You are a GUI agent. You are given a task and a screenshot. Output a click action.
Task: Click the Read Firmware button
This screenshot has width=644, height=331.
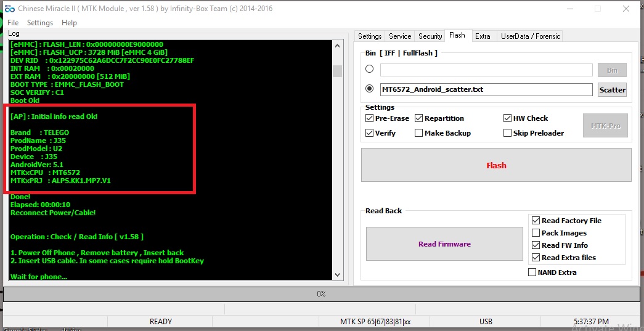point(444,244)
